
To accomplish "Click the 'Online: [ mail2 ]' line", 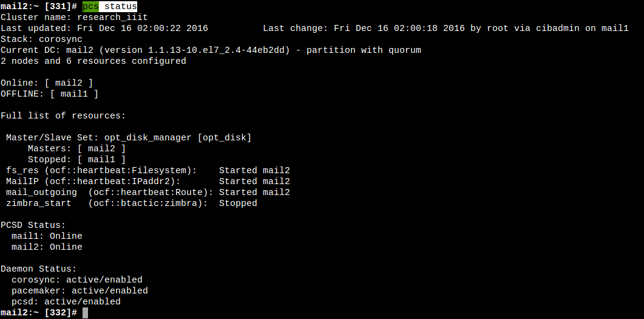I will pos(47,83).
